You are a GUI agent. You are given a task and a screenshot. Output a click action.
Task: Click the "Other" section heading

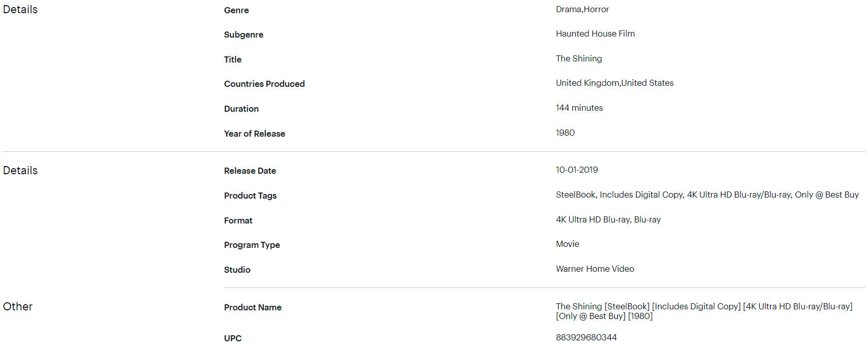[18, 306]
